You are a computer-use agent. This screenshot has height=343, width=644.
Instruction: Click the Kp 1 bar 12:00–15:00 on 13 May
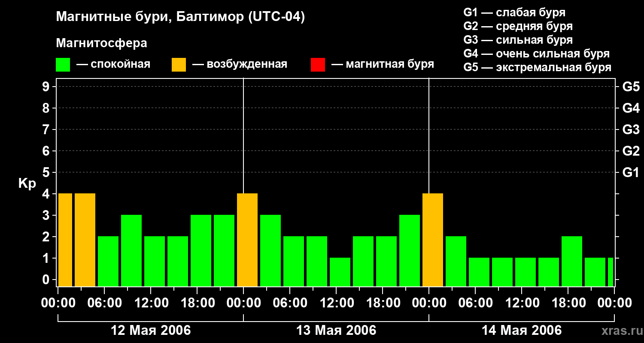pos(340,272)
